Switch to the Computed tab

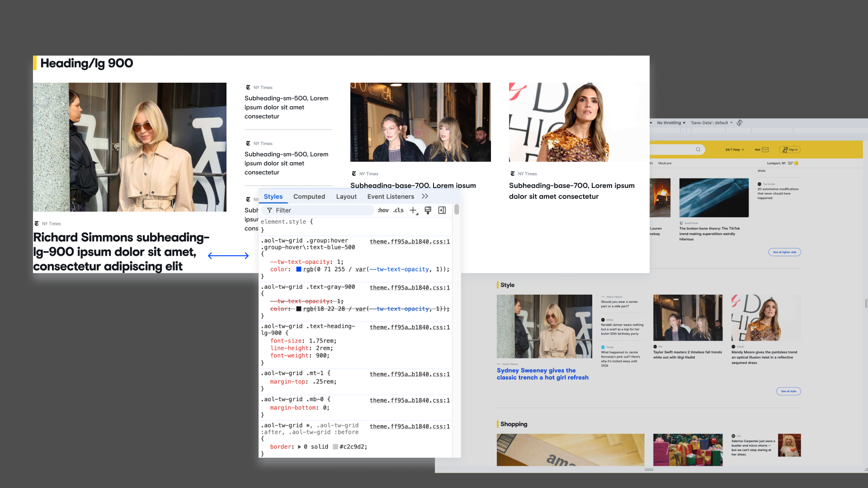coord(309,197)
